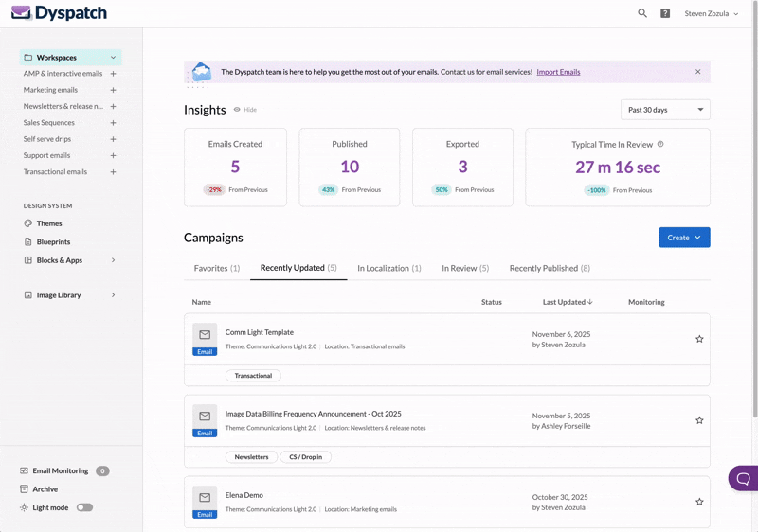Viewport: 758px width, 532px height.
Task: Open Marketing emails workspace
Action: coord(50,90)
